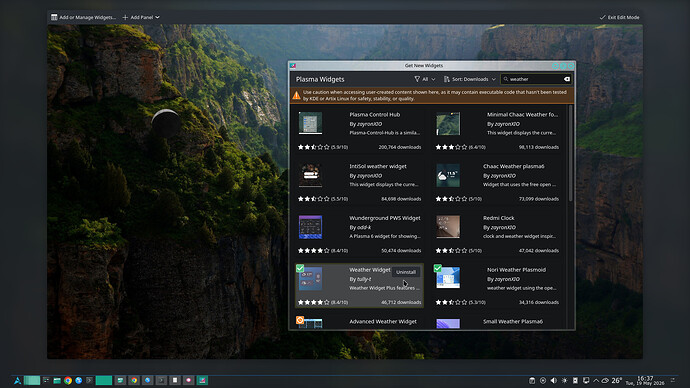Open the 16:37 clock calendar
Image resolution: width=690 pixels, height=388 pixels.
click(645, 381)
